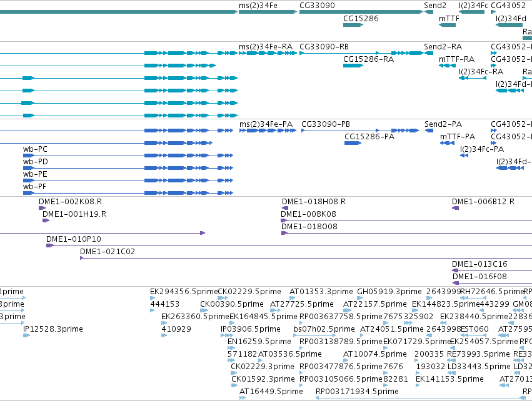Click the CK00390.5prime EST label
Viewport: 532px width, 401px height.
click(x=232, y=304)
